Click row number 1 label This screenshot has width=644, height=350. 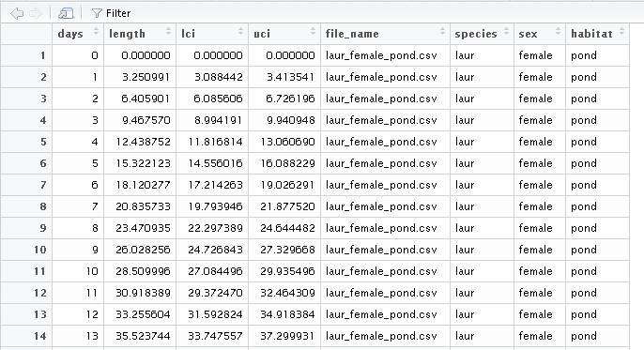(43, 55)
